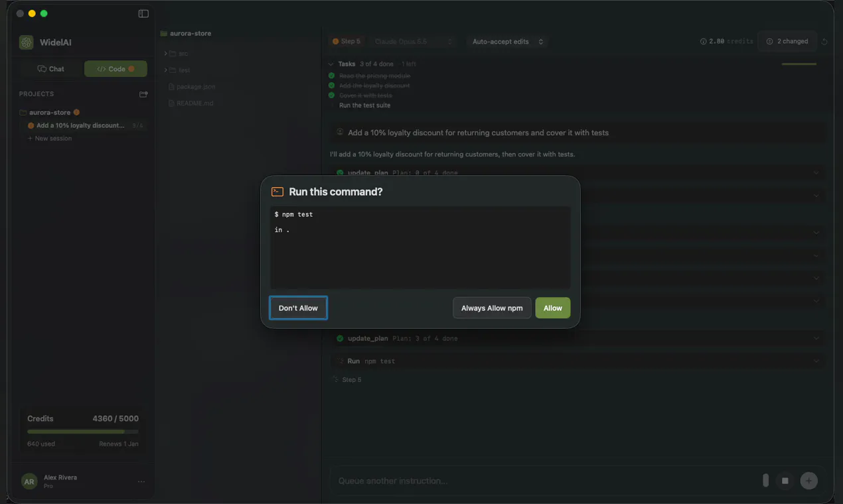The width and height of the screenshot is (843, 504).
Task: Deny the command with Don't Allow
Action: point(298,308)
